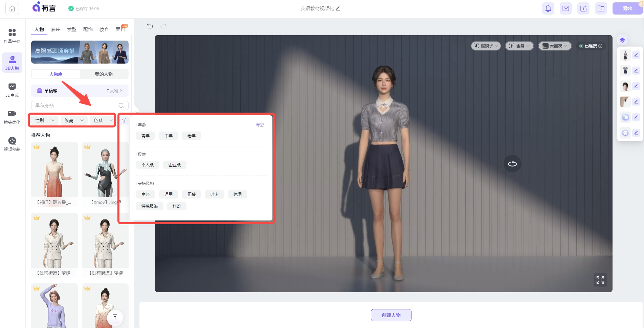This screenshot has height=328, width=644.
Task: Open 高智感职场穿搭 banner
Action: (x=80, y=52)
